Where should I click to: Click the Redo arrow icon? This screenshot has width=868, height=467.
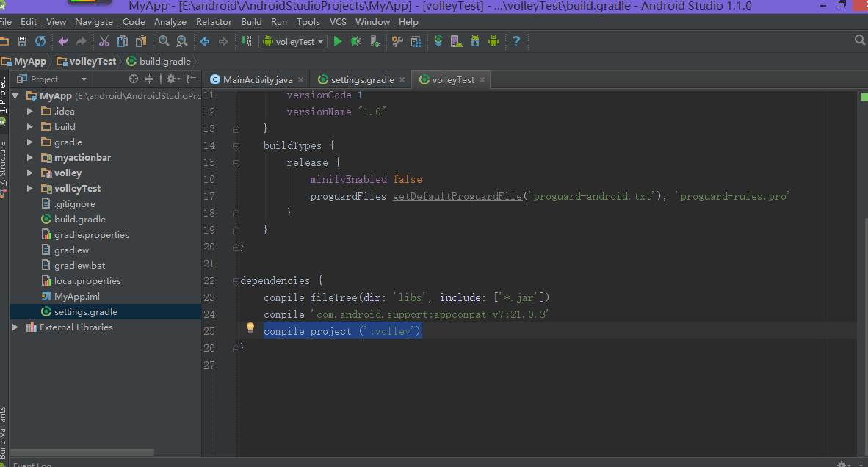[x=82, y=42]
